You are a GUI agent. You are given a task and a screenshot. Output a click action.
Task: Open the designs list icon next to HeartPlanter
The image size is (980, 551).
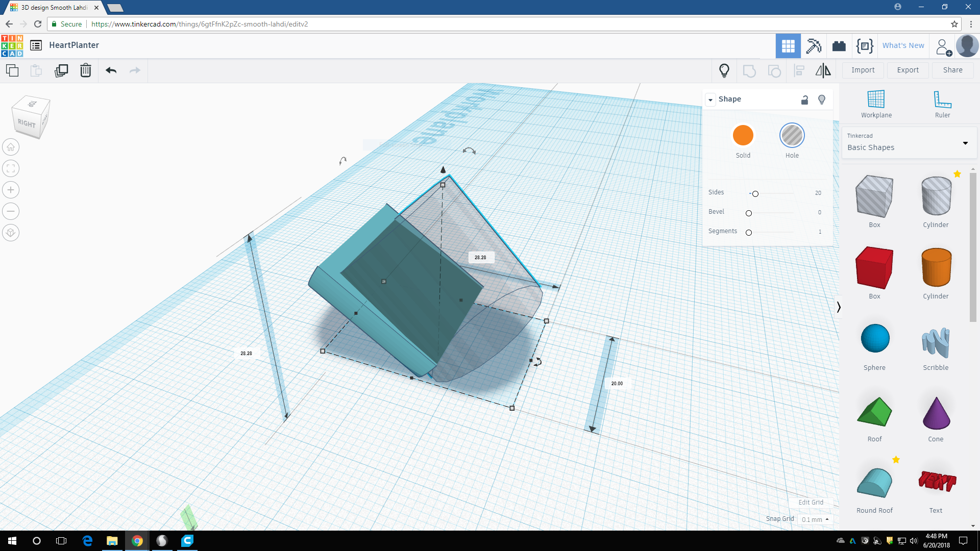tap(36, 45)
